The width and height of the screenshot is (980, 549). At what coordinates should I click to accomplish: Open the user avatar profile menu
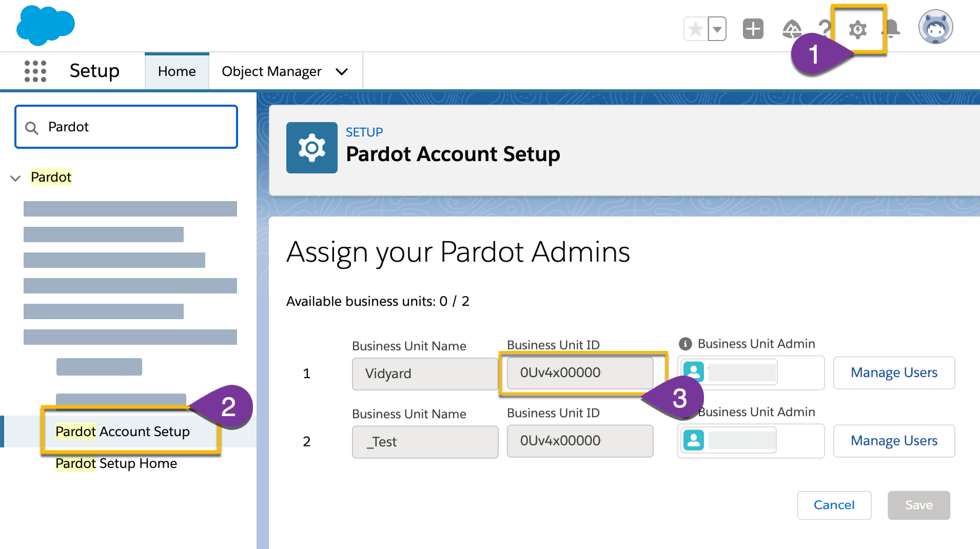click(x=935, y=27)
